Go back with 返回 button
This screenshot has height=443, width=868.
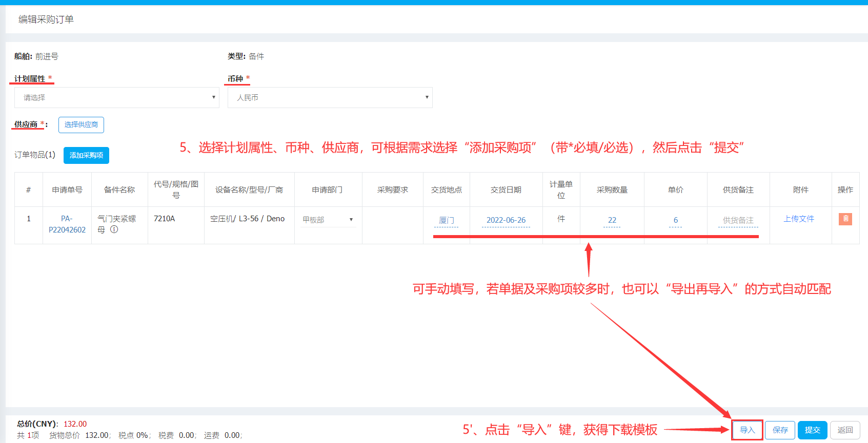click(x=845, y=430)
